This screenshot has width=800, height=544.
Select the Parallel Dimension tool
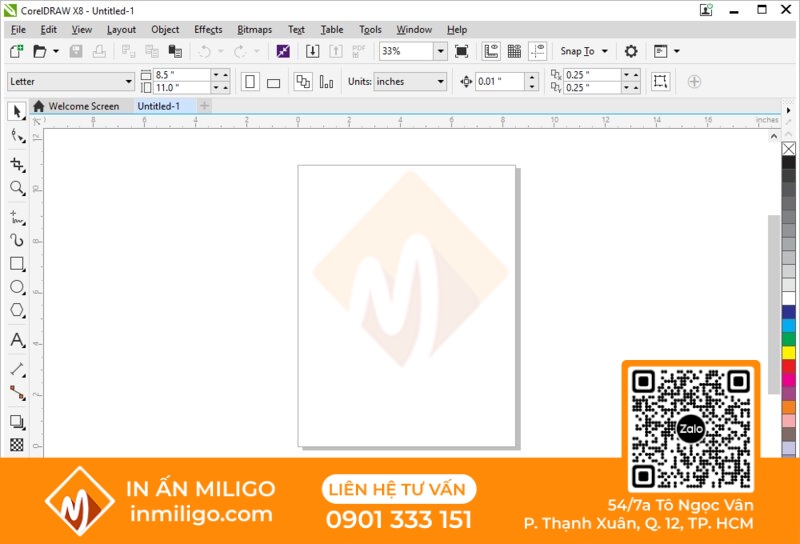(17, 369)
